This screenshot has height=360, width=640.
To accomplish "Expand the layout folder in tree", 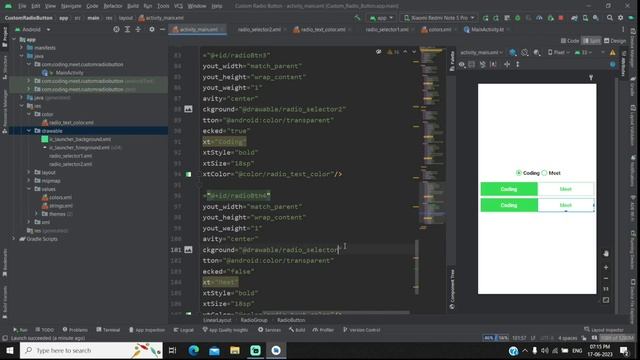I will (29, 172).
